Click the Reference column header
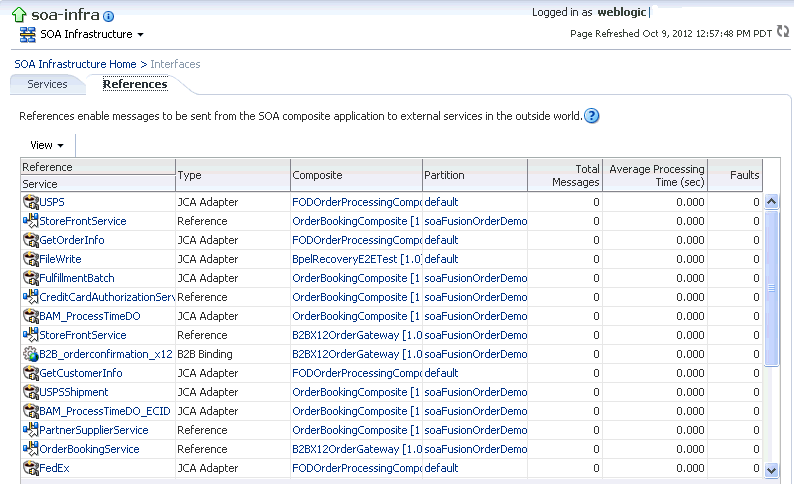 98,167
